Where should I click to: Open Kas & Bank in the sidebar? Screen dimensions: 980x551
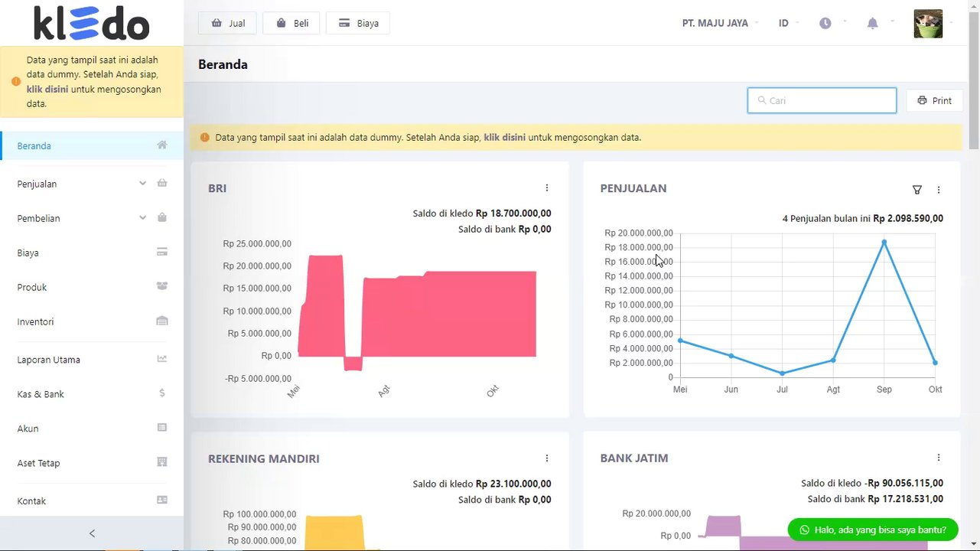[x=92, y=394]
